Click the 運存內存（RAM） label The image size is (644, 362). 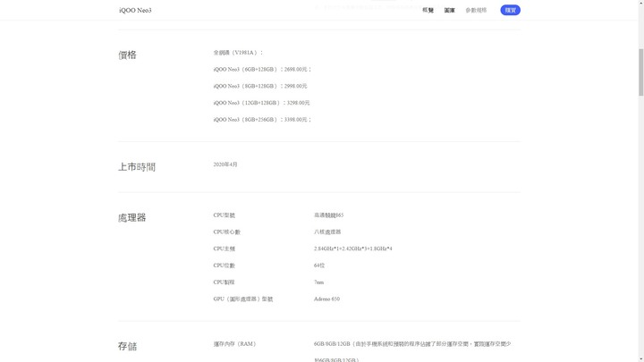tap(235, 344)
